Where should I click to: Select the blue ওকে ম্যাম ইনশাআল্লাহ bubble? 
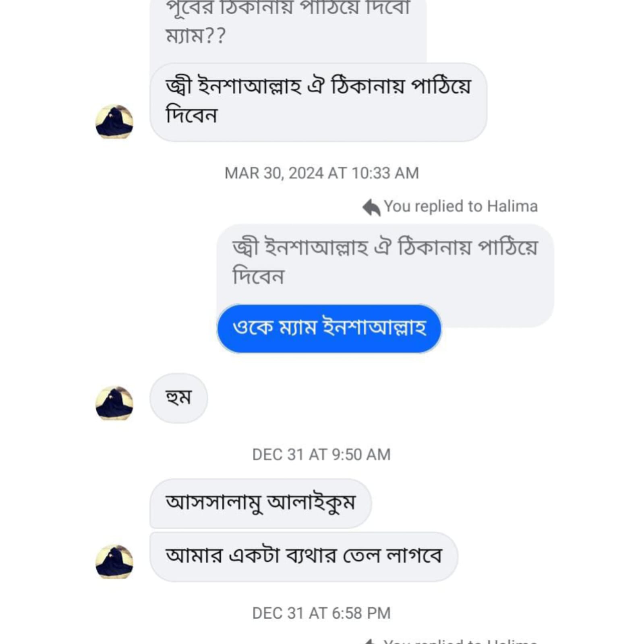(x=329, y=328)
